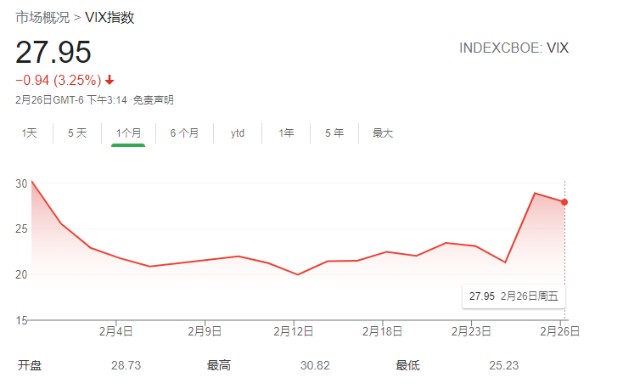Screen dimensions: 640x389
Task: Click the 2月4日 axis label
Action: (116, 331)
